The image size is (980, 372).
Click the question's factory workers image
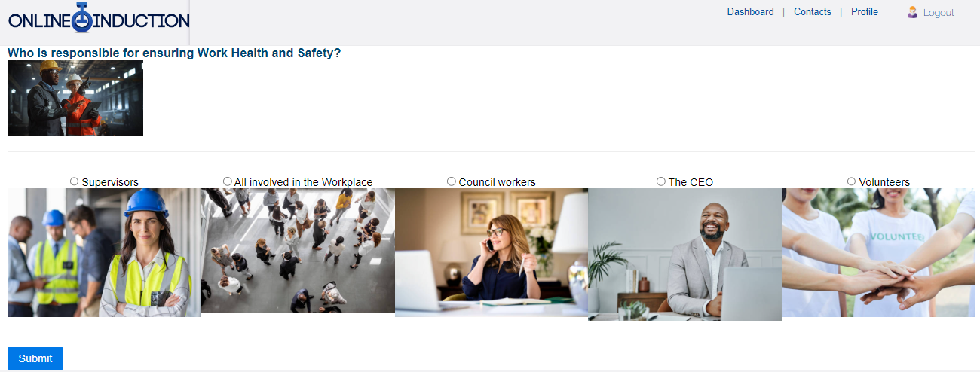pos(75,99)
